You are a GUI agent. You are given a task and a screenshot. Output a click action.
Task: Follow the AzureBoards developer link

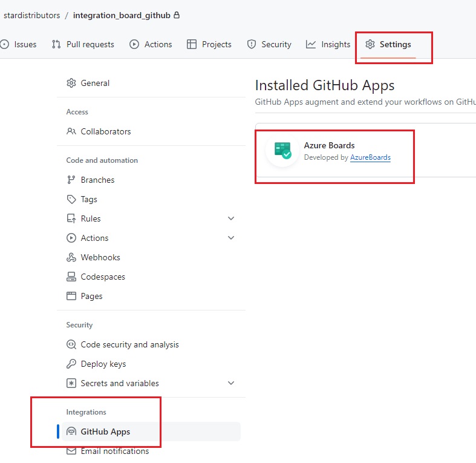click(370, 157)
